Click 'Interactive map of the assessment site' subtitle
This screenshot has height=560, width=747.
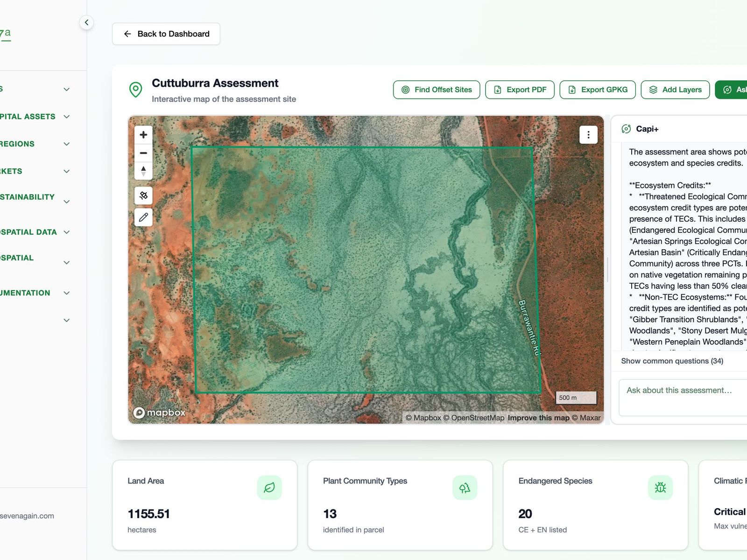point(224,99)
